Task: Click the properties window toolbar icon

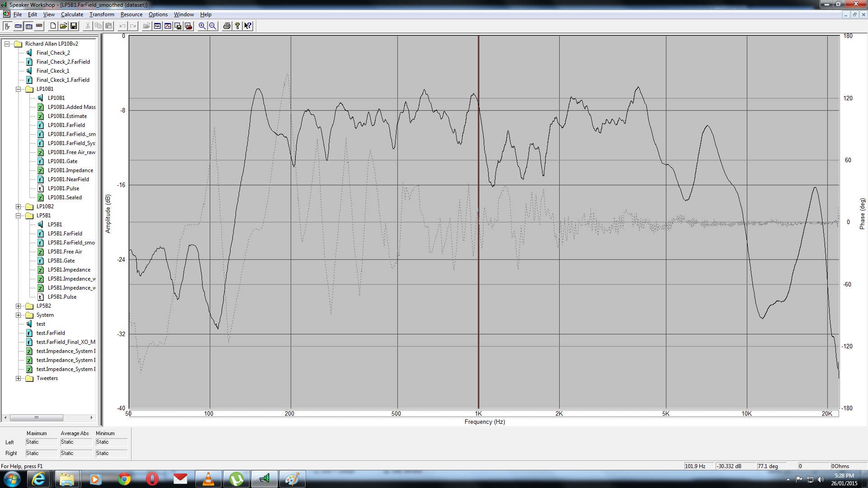Action: [157, 26]
